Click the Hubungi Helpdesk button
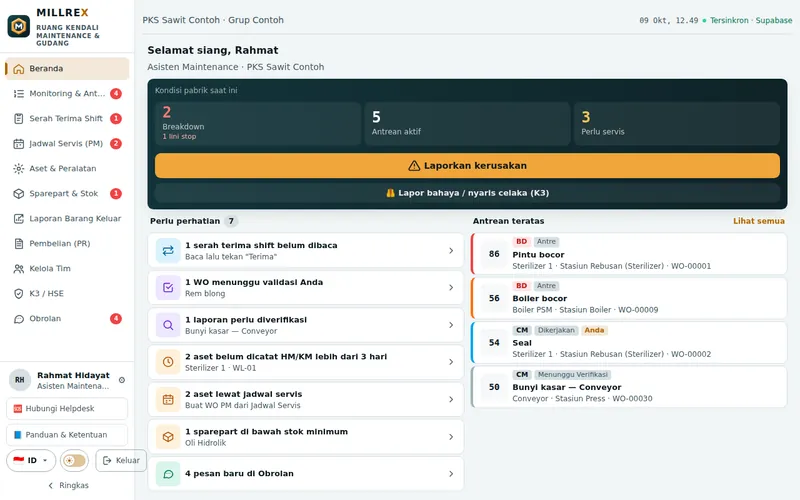Viewport: 800px width, 500px height. pyautogui.click(x=67, y=409)
